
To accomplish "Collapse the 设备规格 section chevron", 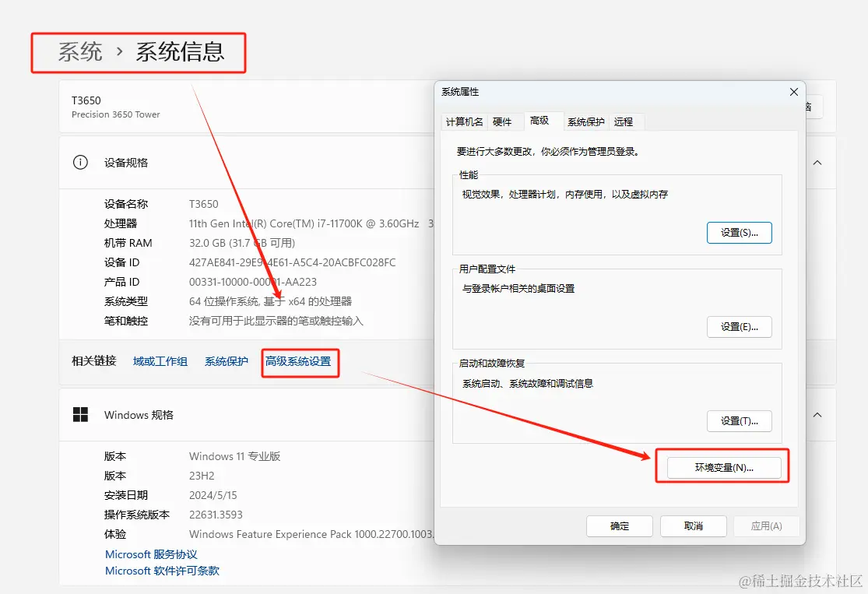I will click(817, 163).
